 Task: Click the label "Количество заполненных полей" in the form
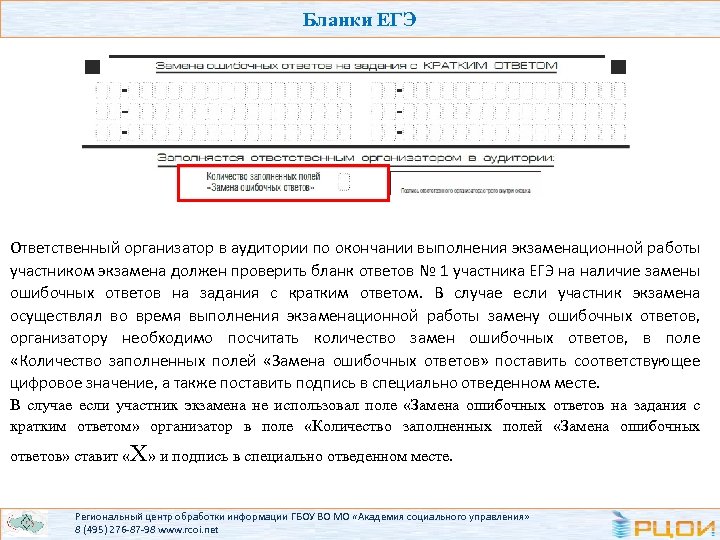[x=263, y=176]
